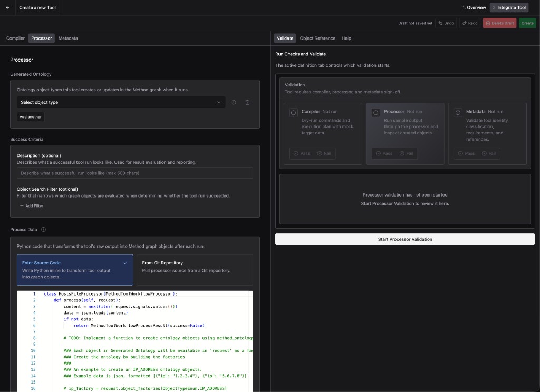The width and height of the screenshot is (540, 392).
Task: Click the 'Draft not saved yet' status text
Action: 415,23
